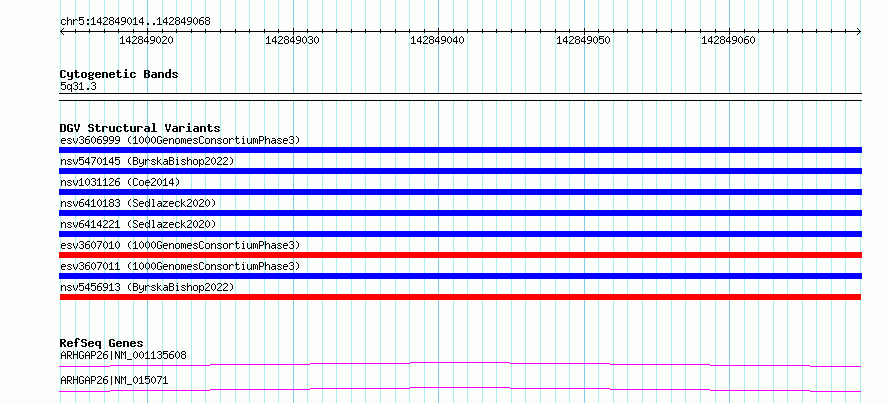Select the Cytogenetic Bands track title

pyautogui.click(x=119, y=74)
